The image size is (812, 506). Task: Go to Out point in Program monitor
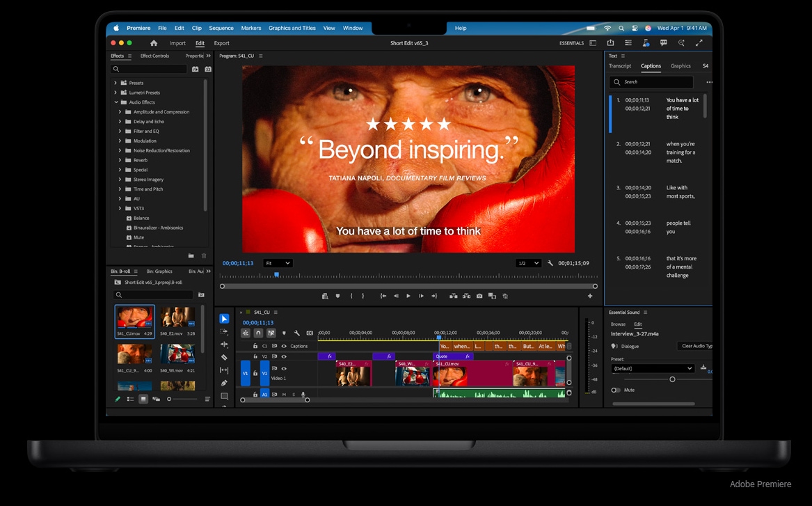coord(434,296)
